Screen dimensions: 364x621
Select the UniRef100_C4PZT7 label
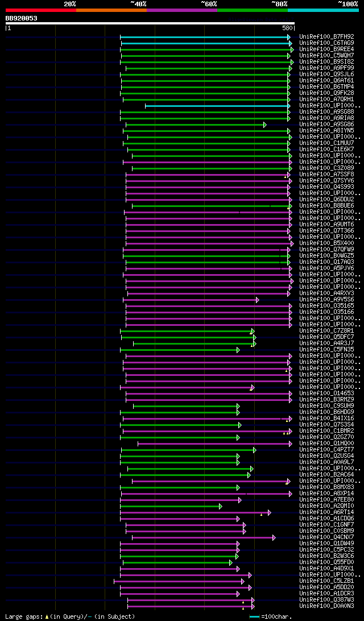coord(327,449)
